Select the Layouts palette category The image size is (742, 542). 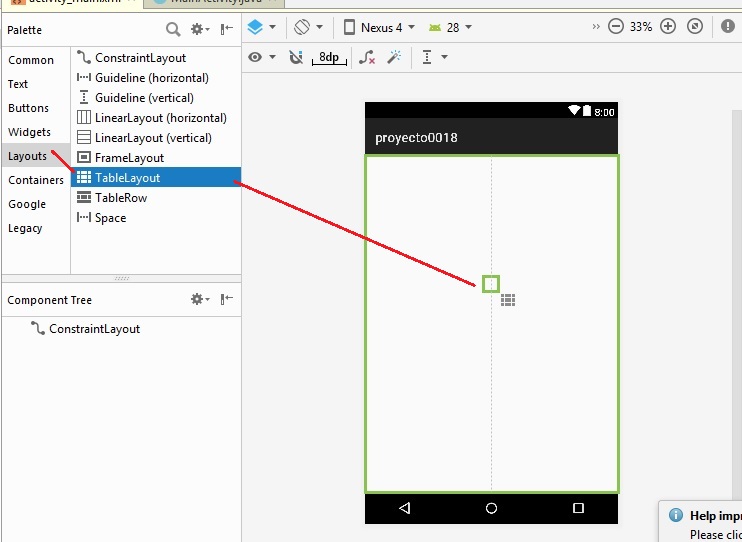tap(28, 156)
